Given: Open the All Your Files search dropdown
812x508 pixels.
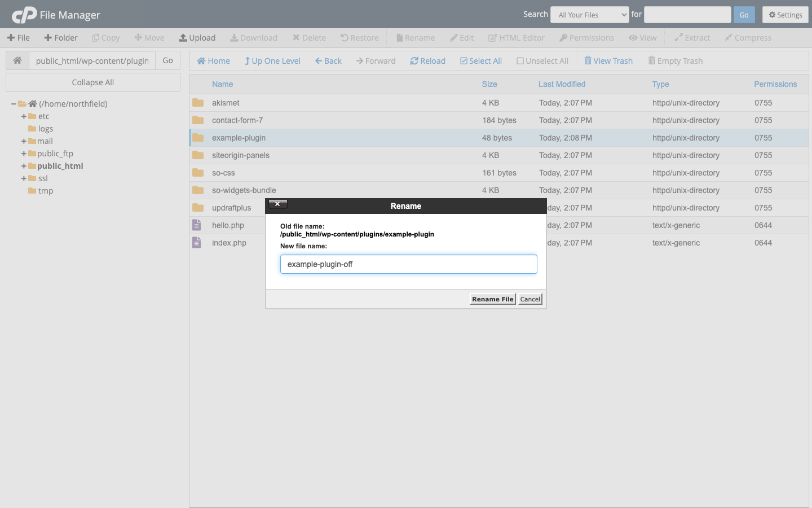Looking at the screenshot, I should click(x=590, y=15).
